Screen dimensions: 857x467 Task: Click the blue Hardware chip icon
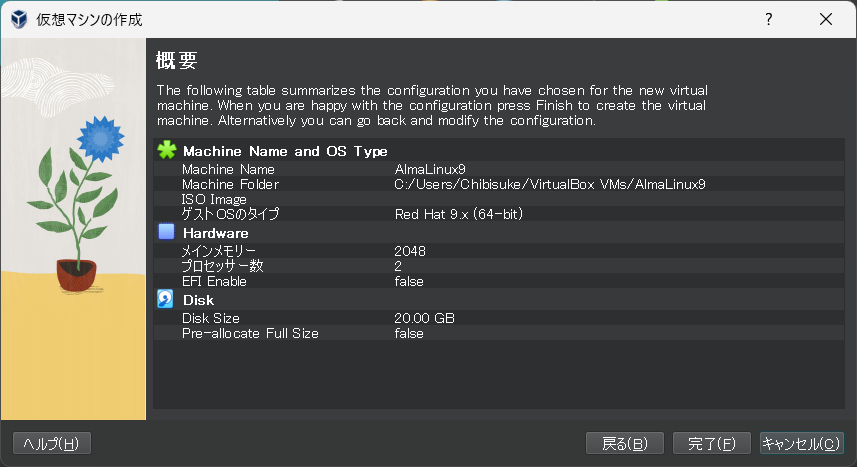click(x=166, y=233)
